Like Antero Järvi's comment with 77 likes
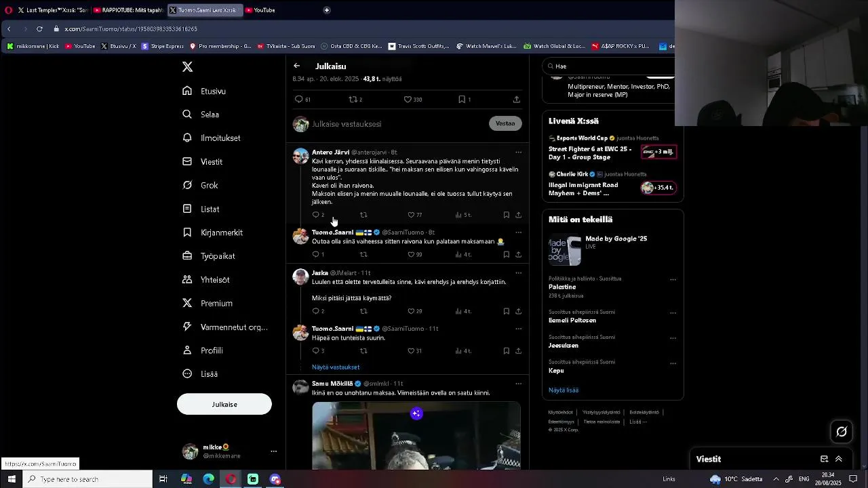This screenshot has width=868, height=488. point(414,215)
